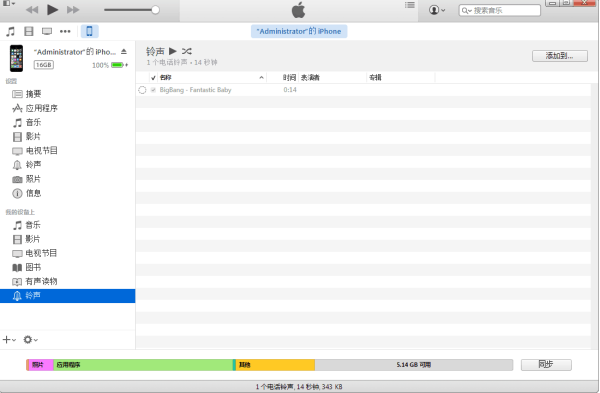Sort by the 专辑 album column
600x393 pixels.
[375, 78]
